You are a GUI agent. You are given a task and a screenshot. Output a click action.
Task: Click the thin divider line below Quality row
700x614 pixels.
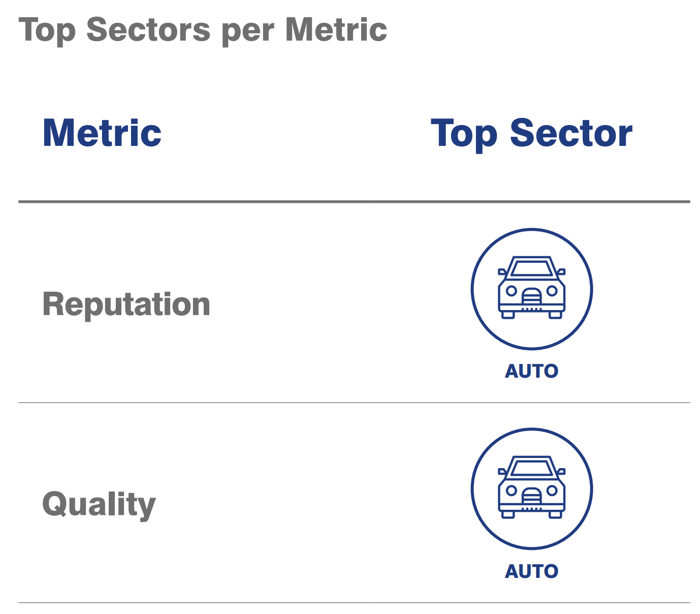tap(354, 603)
